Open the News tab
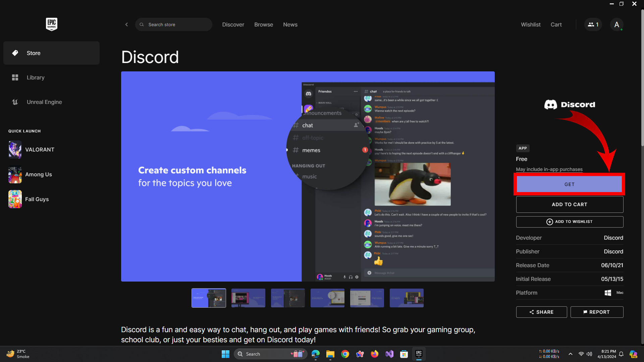644x362 pixels. [290, 24]
